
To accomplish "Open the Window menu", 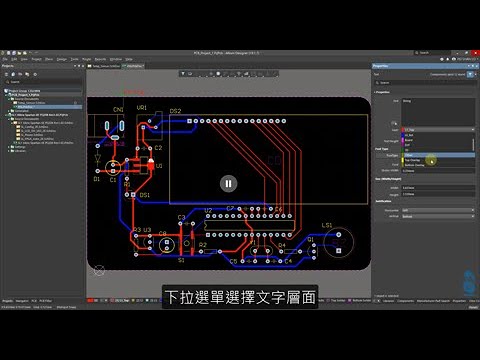I will (x=116, y=59).
